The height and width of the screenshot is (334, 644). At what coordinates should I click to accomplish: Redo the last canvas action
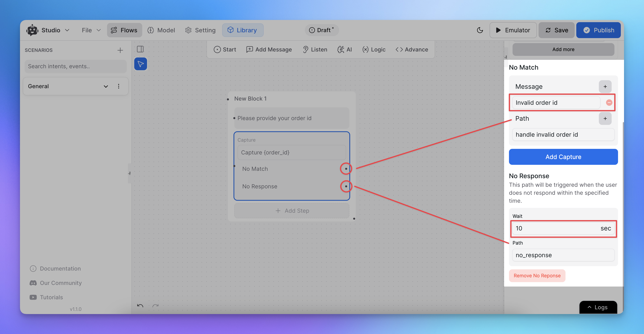click(x=155, y=306)
